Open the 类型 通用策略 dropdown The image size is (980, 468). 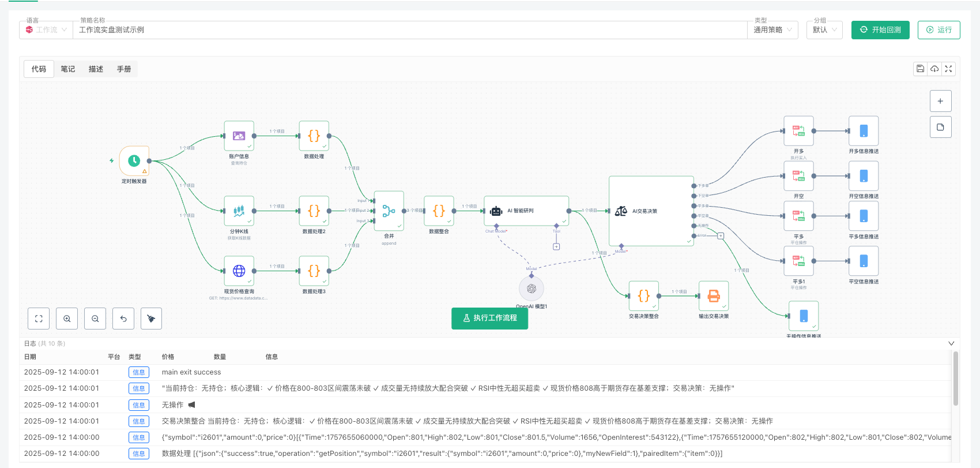(772, 30)
